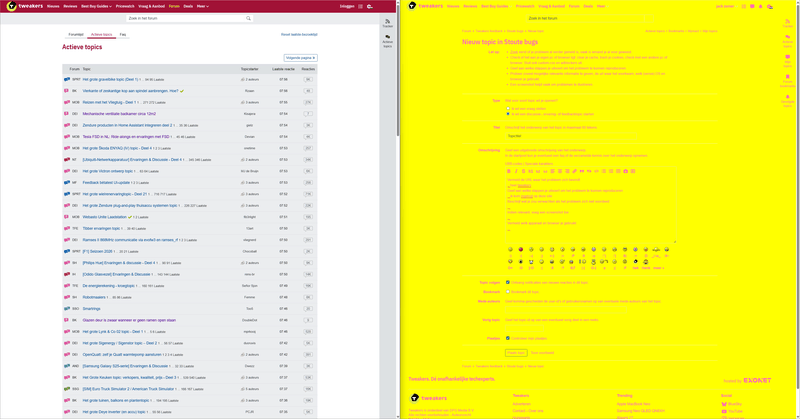
Task: Click the quote editor icon
Action: click(582, 171)
